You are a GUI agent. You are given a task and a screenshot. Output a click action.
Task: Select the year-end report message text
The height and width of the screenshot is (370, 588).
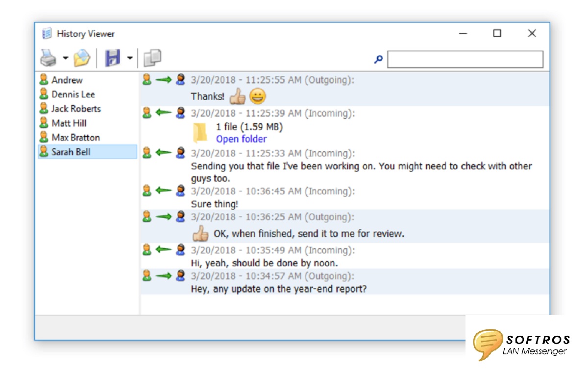click(x=278, y=289)
